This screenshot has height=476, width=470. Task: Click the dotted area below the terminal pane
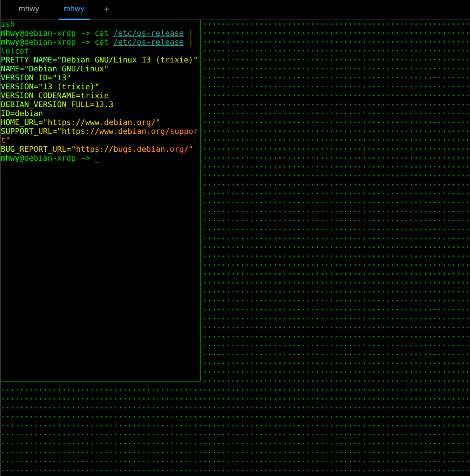235,428
